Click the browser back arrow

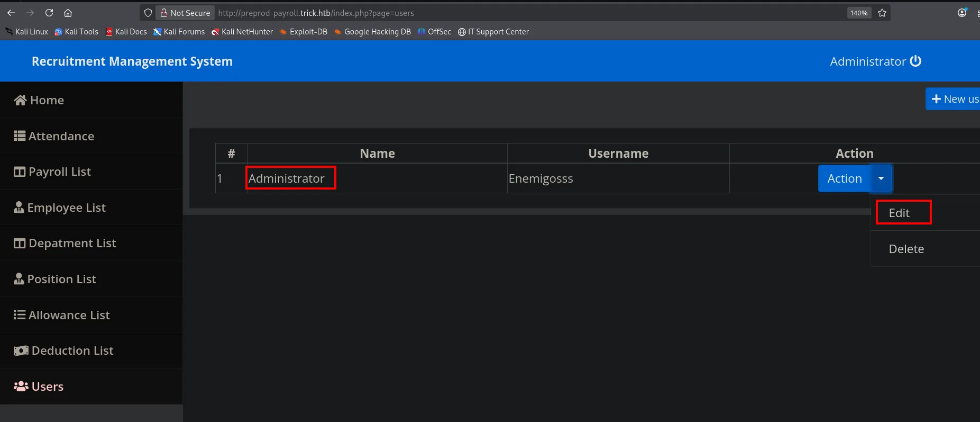point(11,13)
